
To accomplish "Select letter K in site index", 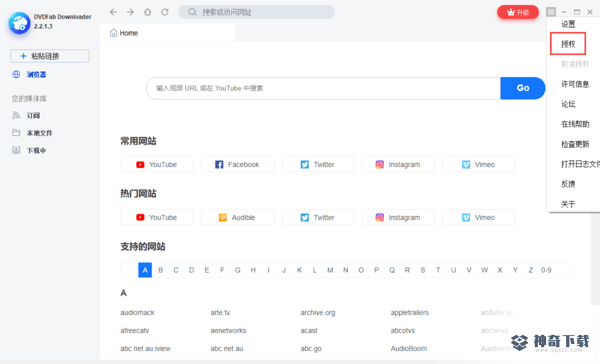I will [x=299, y=270].
